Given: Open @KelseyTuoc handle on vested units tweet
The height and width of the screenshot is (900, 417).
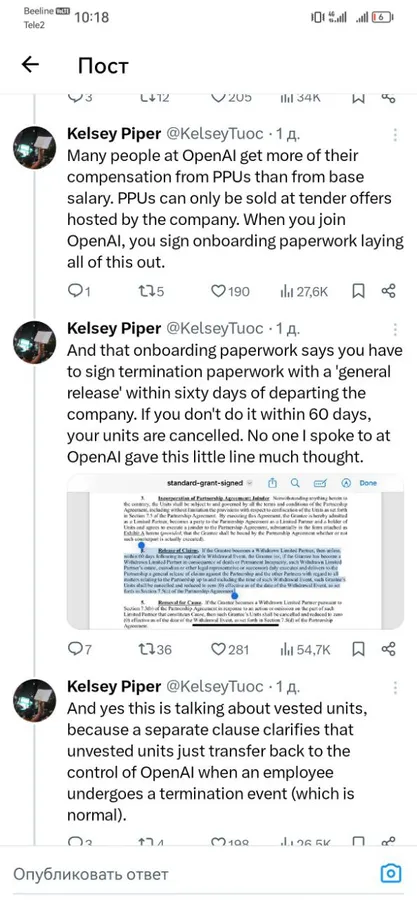Looking at the screenshot, I should coord(215,687).
